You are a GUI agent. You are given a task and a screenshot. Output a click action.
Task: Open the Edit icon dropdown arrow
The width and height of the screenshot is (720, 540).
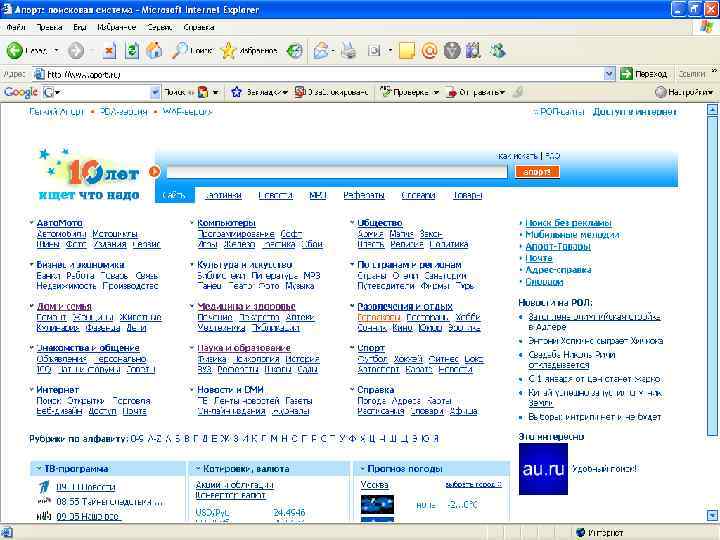(x=390, y=51)
